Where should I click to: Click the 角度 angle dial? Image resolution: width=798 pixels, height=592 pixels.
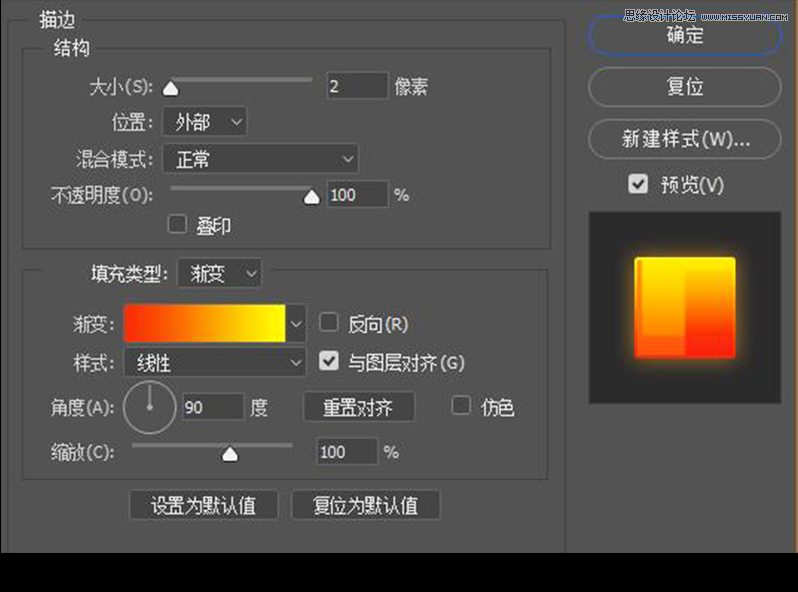[x=150, y=408]
